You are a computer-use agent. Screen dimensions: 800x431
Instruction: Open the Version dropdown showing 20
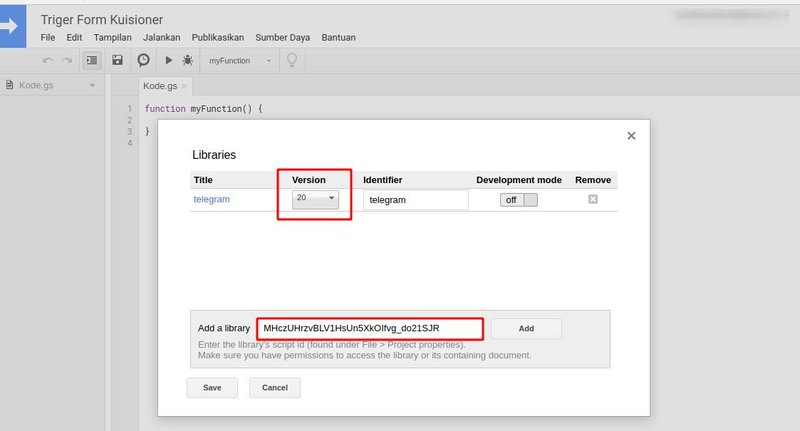click(316, 199)
